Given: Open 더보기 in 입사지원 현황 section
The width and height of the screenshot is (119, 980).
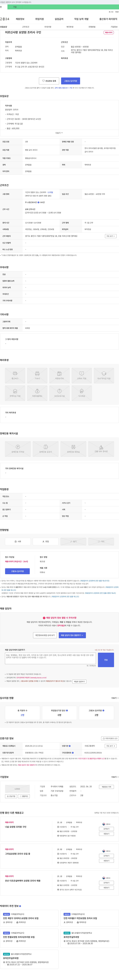Looking at the screenshot, I should coord(115,698).
